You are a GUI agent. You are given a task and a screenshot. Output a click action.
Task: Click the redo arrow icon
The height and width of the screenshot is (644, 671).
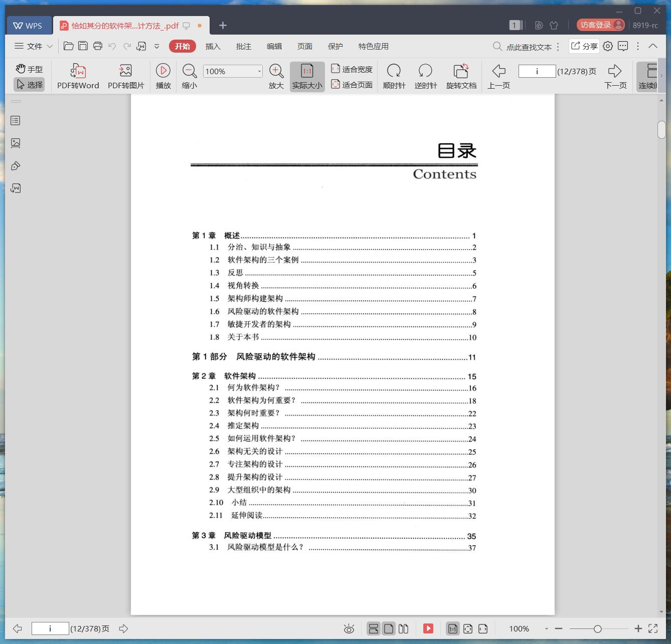(127, 46)
